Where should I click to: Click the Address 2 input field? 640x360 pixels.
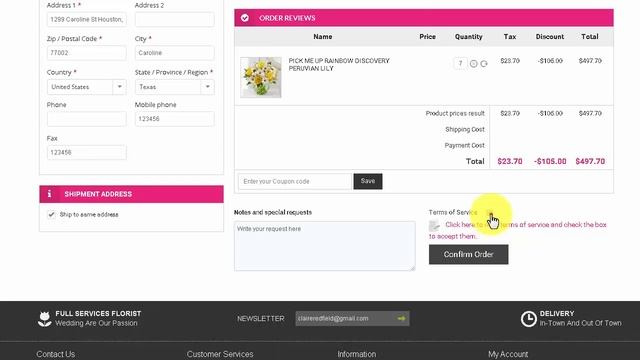click(175, 19)
